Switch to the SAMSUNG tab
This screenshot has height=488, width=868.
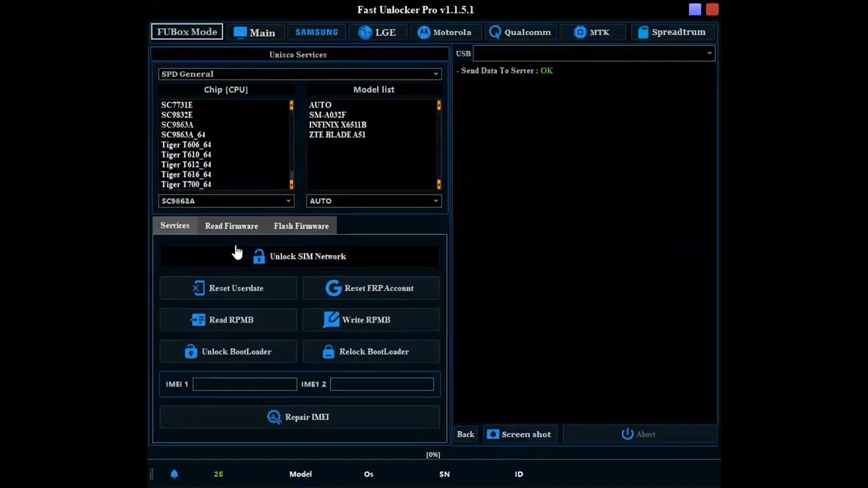(316, 33)
